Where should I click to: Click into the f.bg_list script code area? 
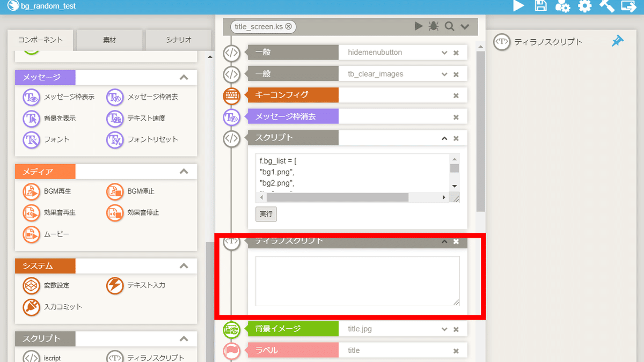pyautogui.click(x=353, y=173)
